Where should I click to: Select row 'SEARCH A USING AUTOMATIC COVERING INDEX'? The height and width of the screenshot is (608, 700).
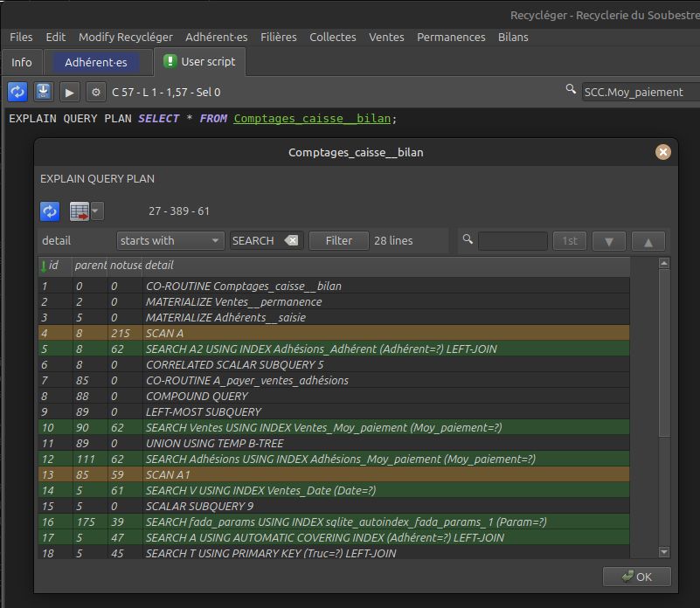pos(334,537)
